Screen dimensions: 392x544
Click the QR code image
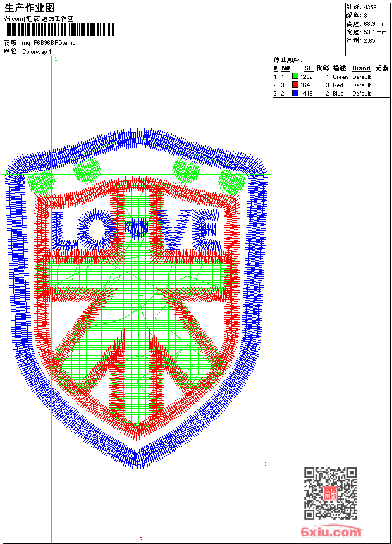(x=330, y=494)
